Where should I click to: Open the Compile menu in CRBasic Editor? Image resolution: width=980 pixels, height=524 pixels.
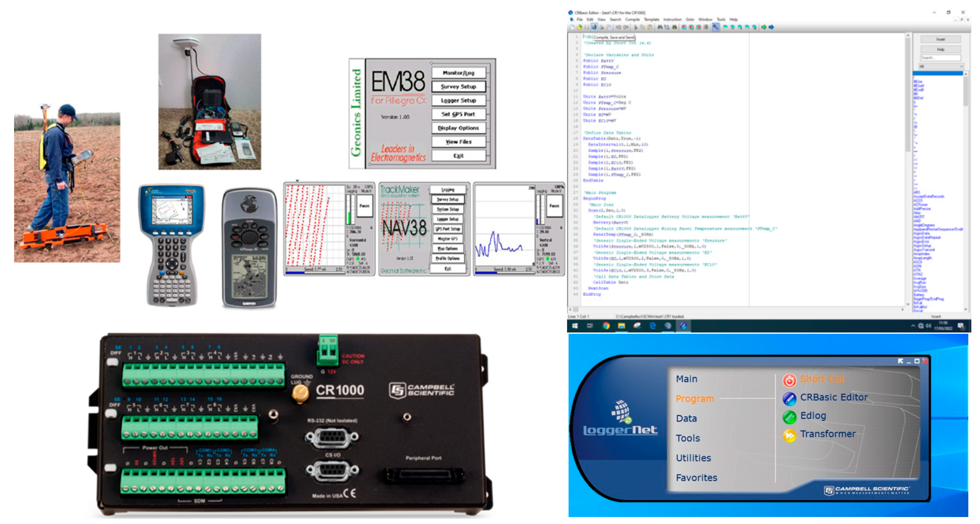pyautogui.click(x=632, y=19)
